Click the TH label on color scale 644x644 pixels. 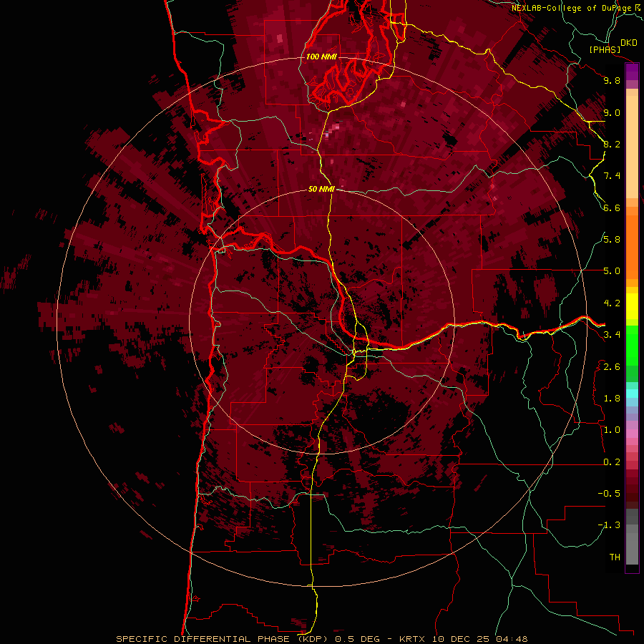pos(615,557)
